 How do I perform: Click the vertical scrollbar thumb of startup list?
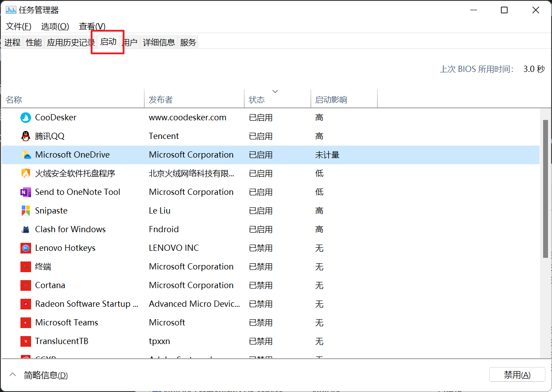[545, 189]
